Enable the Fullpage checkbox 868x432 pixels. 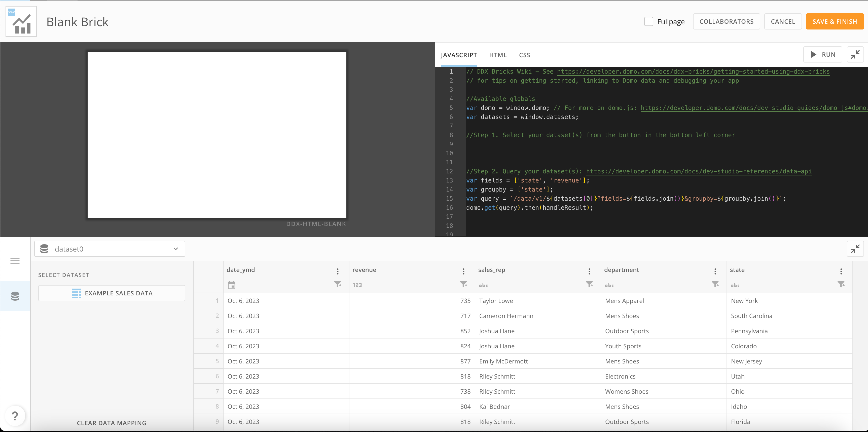pos(649,22)
